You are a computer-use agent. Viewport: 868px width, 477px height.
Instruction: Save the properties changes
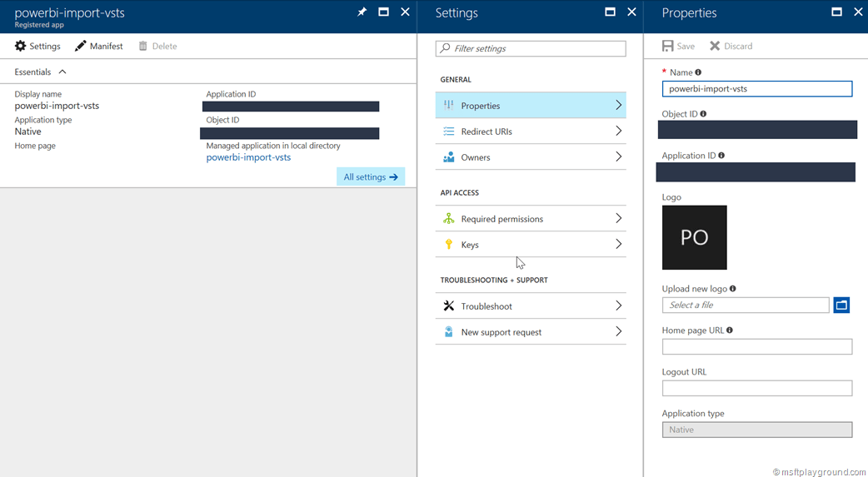tap(678, 46)
